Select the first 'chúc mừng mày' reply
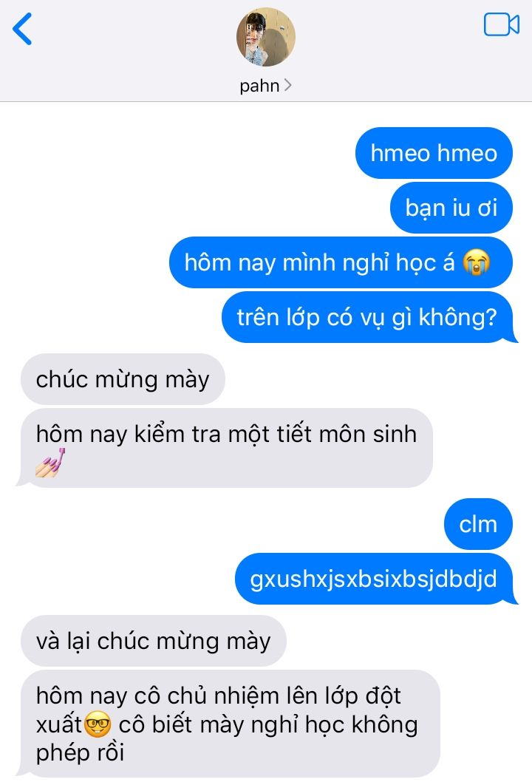Viewport: 532px width, 782px height. pos(123,379)
